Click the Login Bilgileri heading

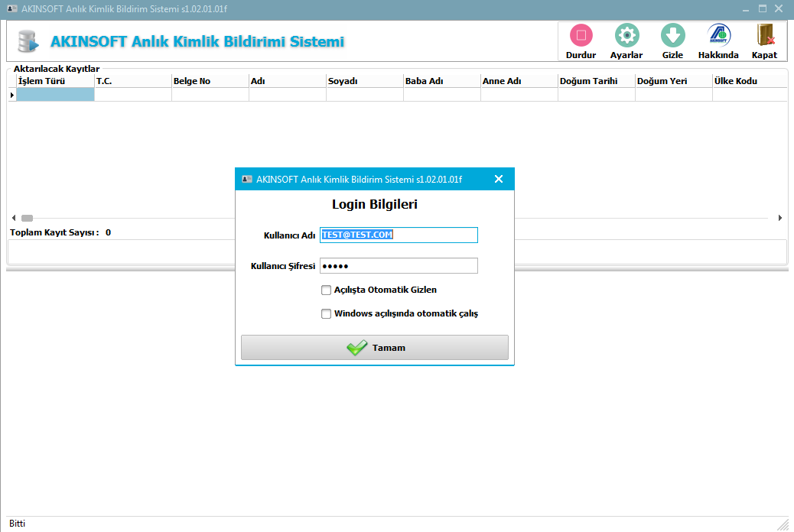[x=375, y=204]
